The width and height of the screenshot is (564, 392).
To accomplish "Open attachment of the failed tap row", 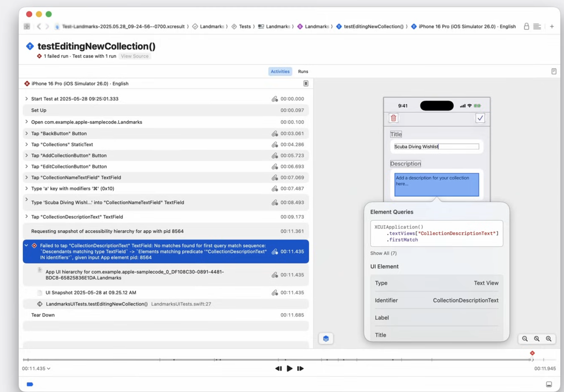I will point(275,252).
